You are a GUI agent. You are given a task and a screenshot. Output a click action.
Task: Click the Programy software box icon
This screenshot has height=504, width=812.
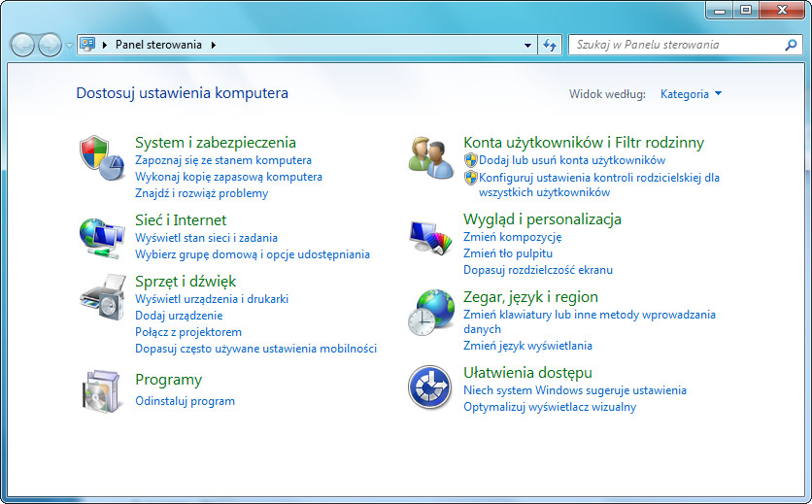pyautogui.click(x=101, y=391)
